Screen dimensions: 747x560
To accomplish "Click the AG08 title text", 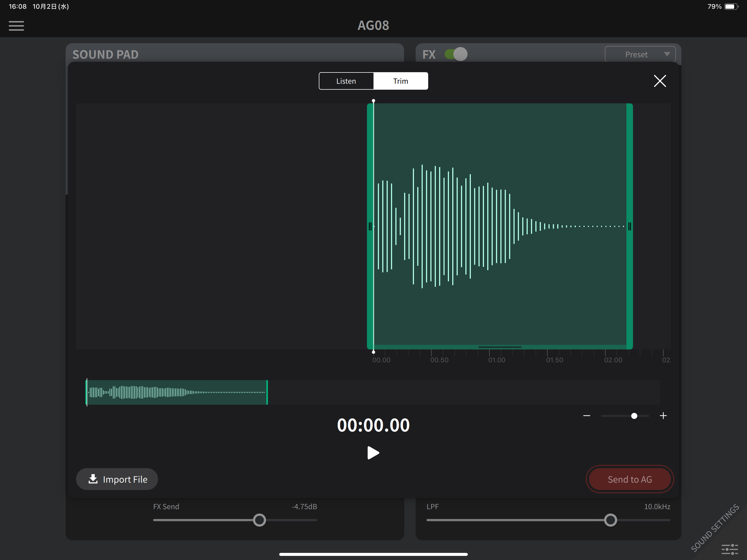I will coord(373,25).
